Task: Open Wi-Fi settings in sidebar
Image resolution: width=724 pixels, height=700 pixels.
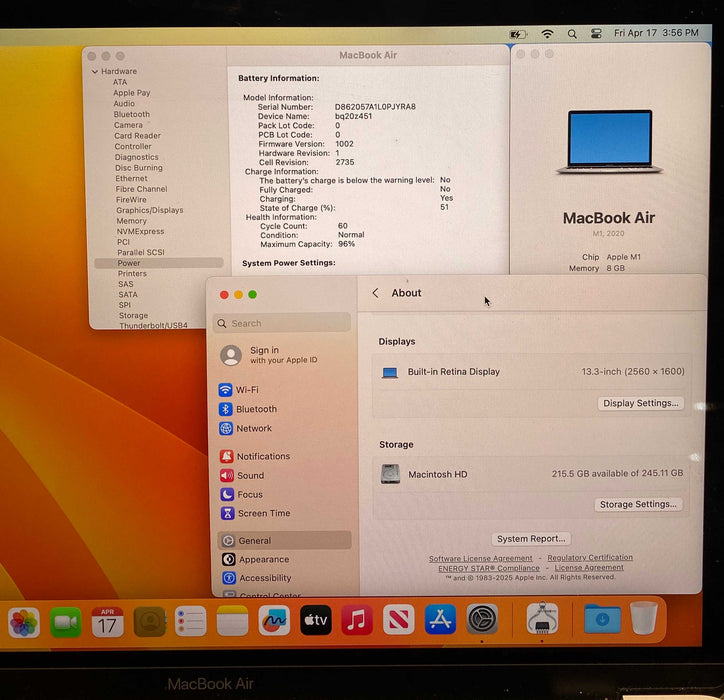Action: 247,390
